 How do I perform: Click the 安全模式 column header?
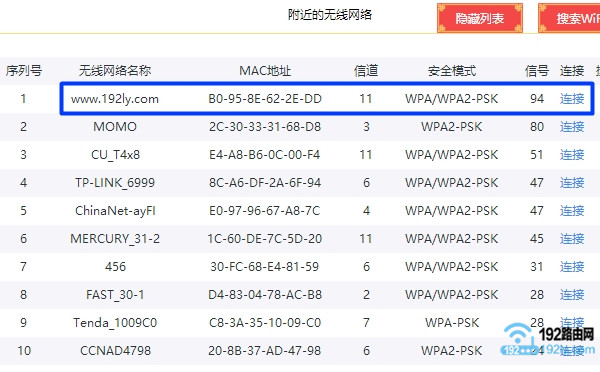click(452, 70)
